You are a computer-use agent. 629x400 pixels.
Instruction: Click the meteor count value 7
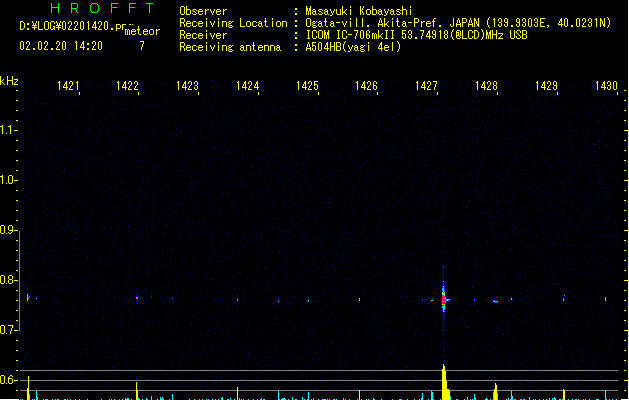[142, 46]
